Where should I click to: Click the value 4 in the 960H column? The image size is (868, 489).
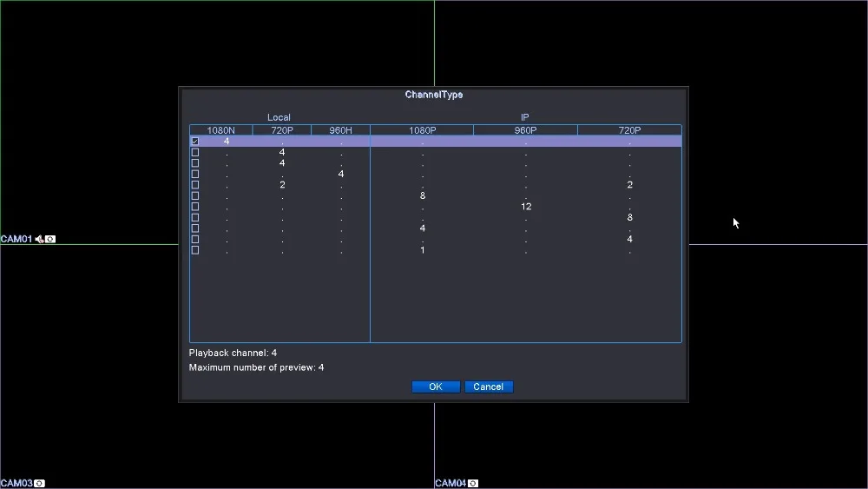pos(341,174)
